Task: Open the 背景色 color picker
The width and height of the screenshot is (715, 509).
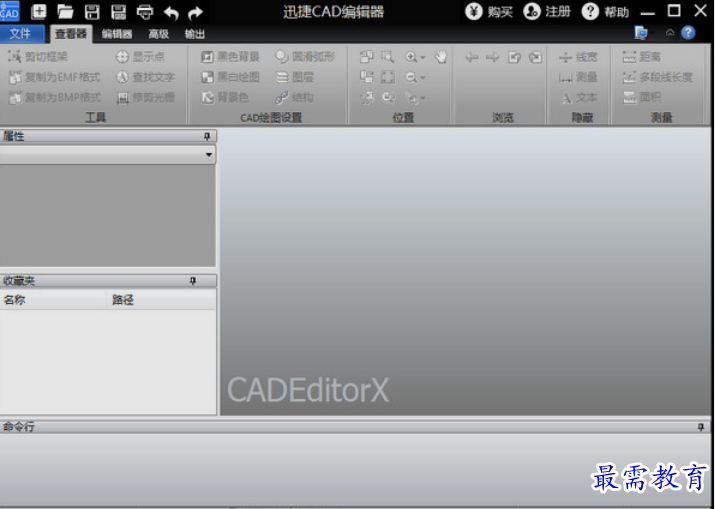Action: 225,97
